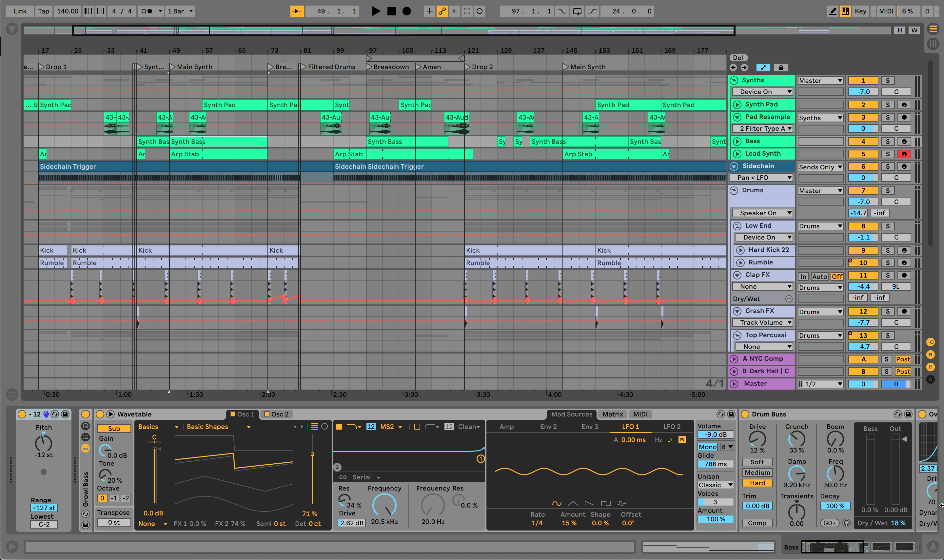The height and width of the screenshot is (560, 944).
Task: Select the sine LFO waveform icon
Action: tap(556, 503)
